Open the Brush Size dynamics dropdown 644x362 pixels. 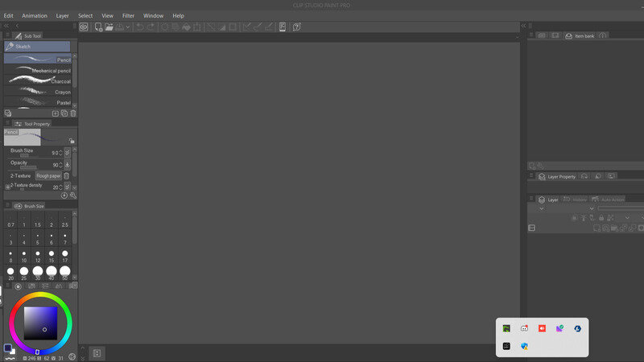[x=68, y=152]
